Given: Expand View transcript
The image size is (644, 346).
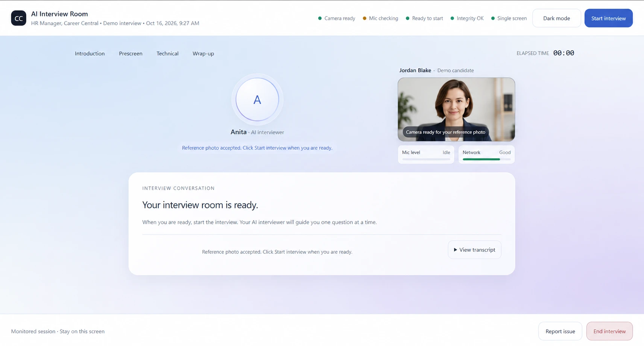Looking at the screenshot, I should point(474,250).
